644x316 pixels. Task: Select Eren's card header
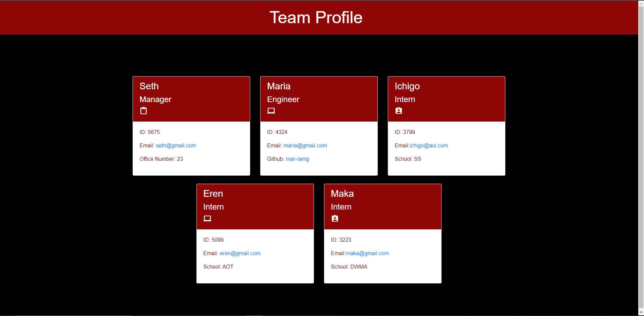pos(255,206)
